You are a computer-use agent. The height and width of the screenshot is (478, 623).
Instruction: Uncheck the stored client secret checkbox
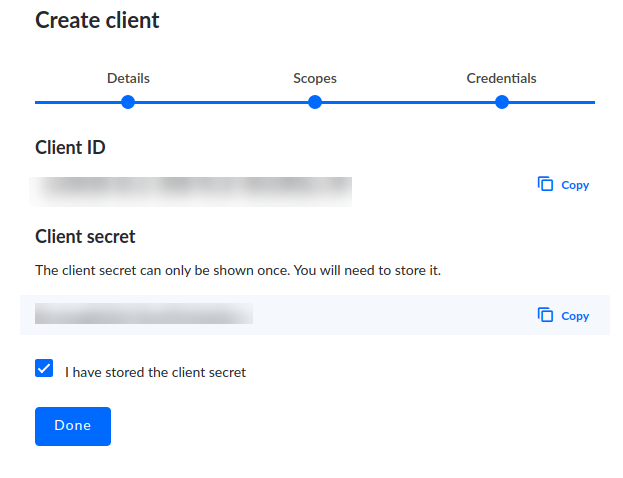tap(44, 368)
